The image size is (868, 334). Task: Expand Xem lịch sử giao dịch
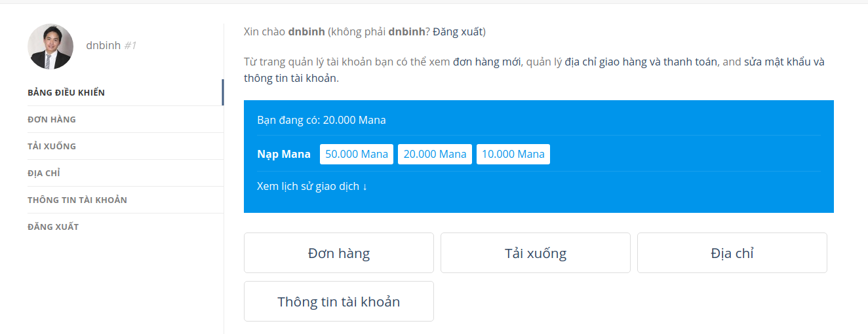312,186
